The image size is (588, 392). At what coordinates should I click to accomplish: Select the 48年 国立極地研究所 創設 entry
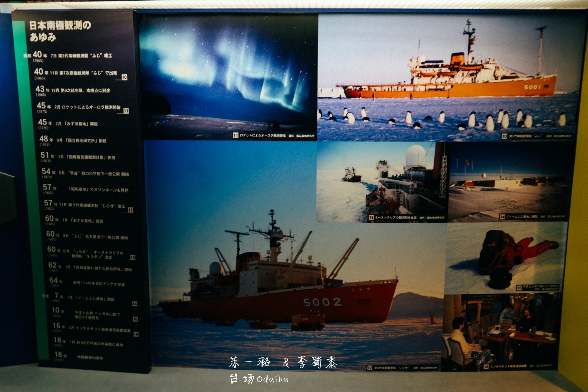[x=73, y=140]
